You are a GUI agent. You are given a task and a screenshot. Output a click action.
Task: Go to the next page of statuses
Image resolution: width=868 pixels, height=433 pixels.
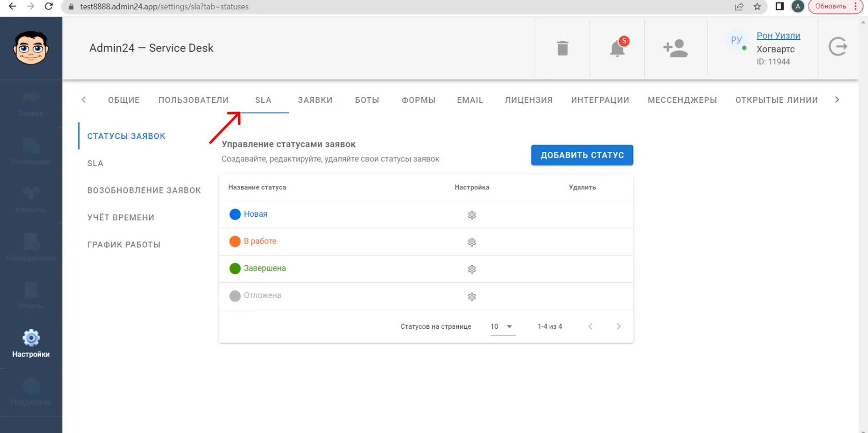click(618, 327)
